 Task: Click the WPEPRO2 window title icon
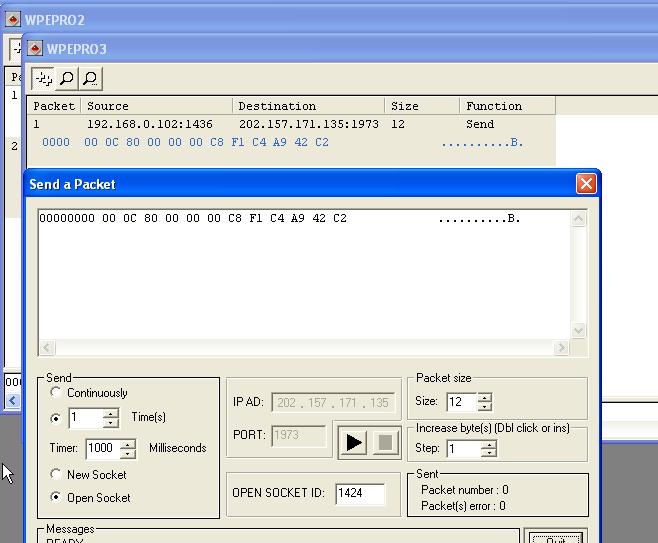tap(13, 19)
